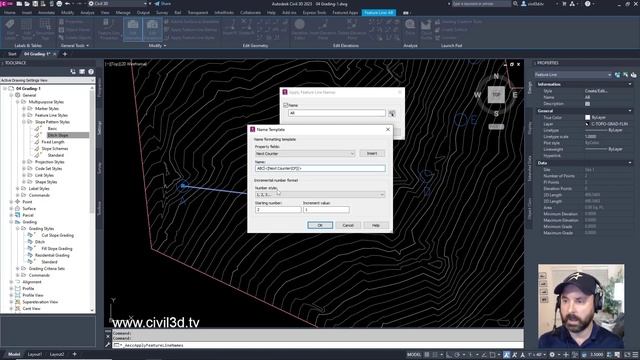
Task: Toggle the Name checkbox in Apply Feature Line Names
Action: [286, 105]
